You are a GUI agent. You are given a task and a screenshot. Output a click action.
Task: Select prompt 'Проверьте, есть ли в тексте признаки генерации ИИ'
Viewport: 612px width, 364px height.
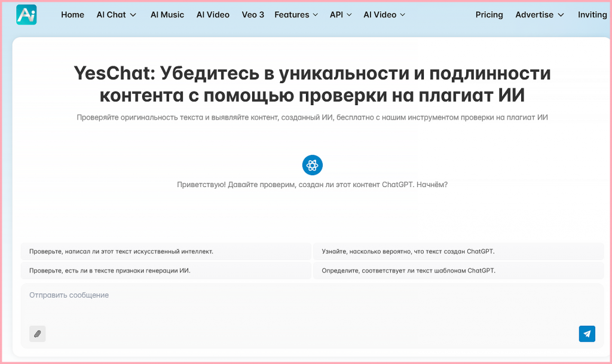(x=166, y=270)
